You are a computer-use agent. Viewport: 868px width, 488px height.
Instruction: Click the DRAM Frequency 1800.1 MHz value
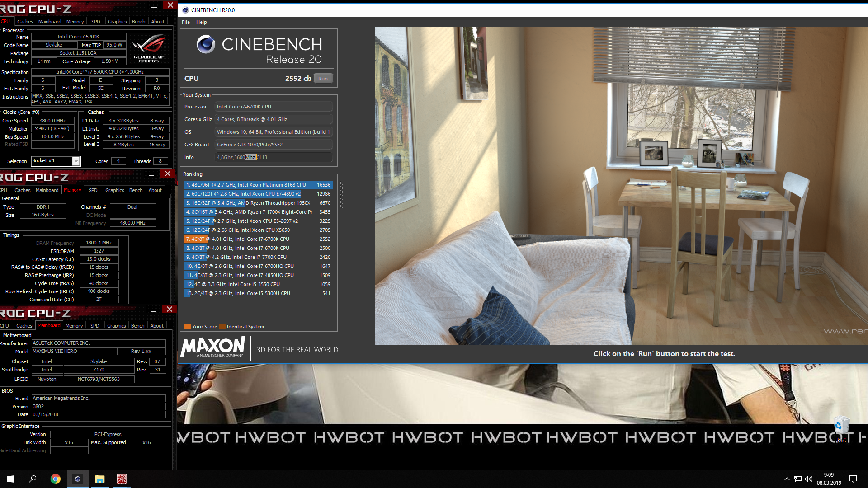pos(99,243)
